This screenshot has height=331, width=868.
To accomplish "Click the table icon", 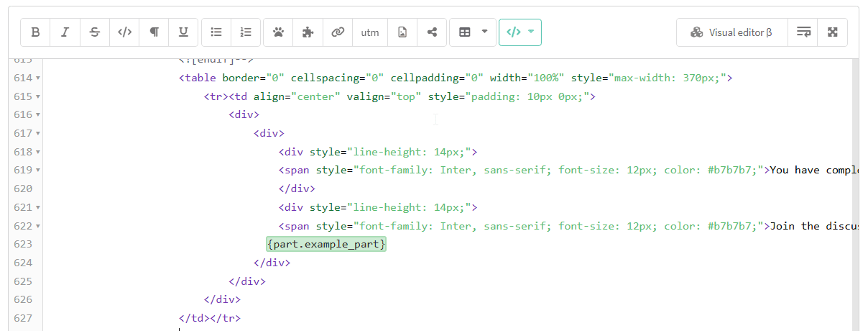I will tap(465, 32).
